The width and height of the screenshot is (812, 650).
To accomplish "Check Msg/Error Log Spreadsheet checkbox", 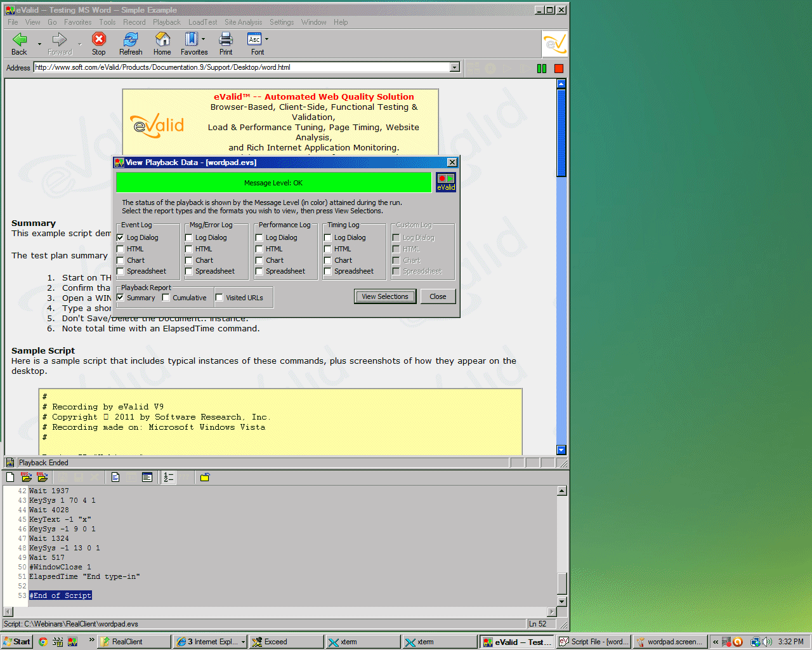I will click(x=189, y=271).
